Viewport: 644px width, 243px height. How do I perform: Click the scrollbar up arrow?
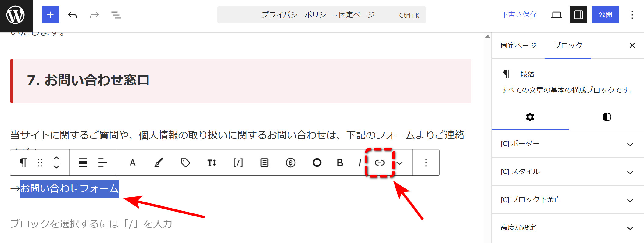click(x=488, y=37)
